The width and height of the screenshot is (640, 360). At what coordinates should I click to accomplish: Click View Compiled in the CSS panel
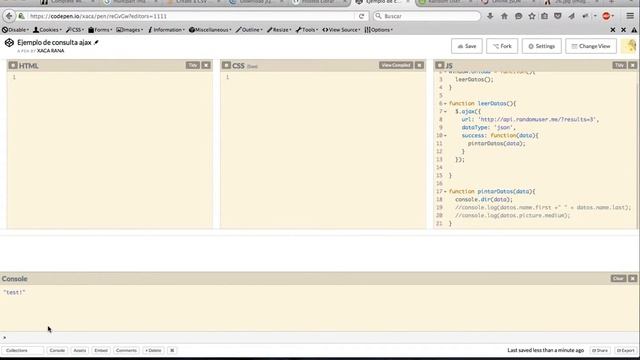point(396,65)
